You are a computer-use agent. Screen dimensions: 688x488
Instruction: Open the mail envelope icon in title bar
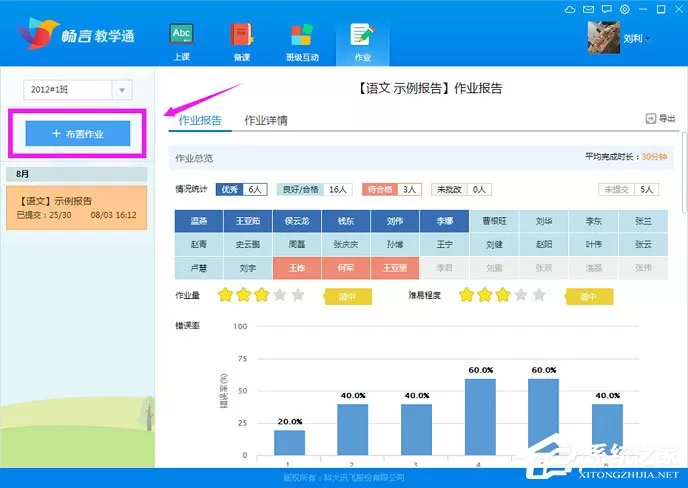point(588,9)
